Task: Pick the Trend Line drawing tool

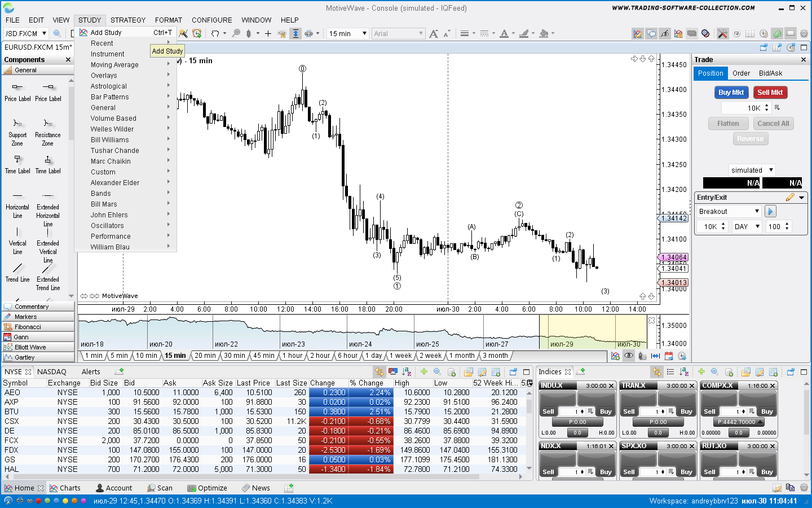Action: point(17,271)
